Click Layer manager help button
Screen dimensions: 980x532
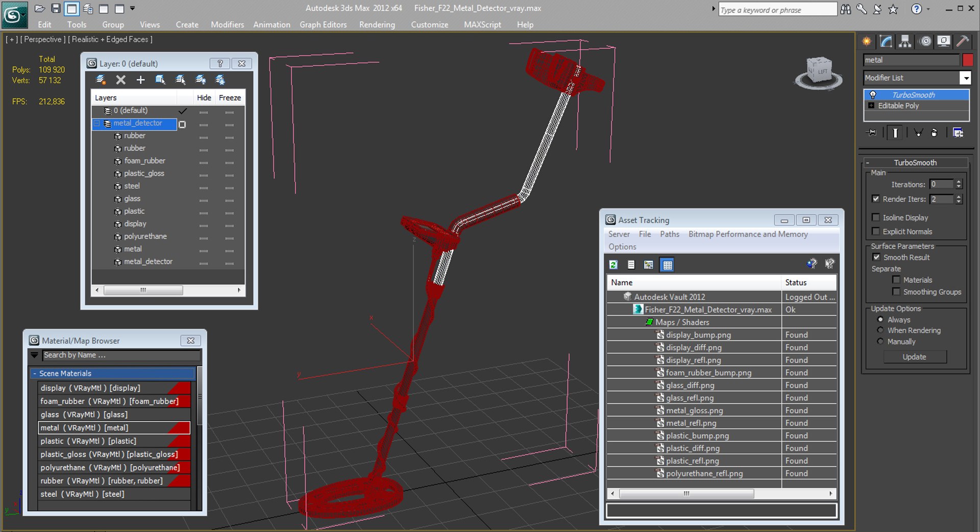220,63
